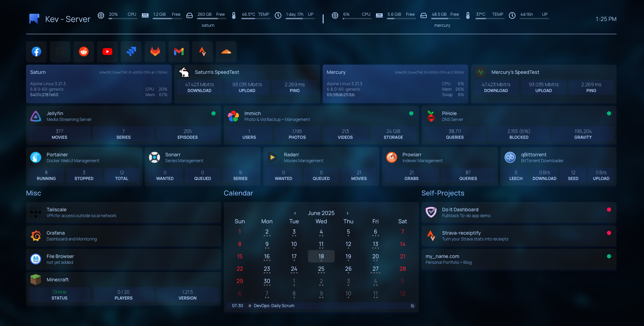The width and height of the screenshot is (644, 326).
Task: Click the Jellyfin media server icon
Action: pyautogui.click(x=36, y=116)
